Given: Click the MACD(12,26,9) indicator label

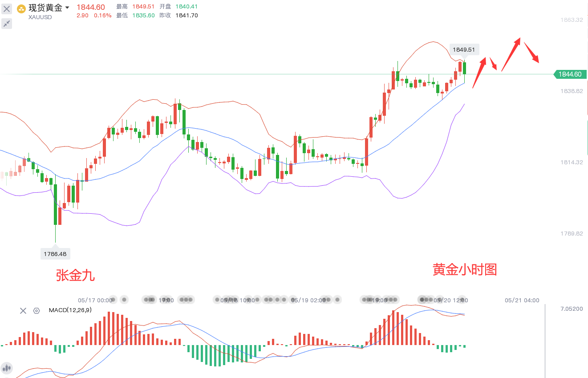Looking at the screenshot, I should [x=70, y=310].
